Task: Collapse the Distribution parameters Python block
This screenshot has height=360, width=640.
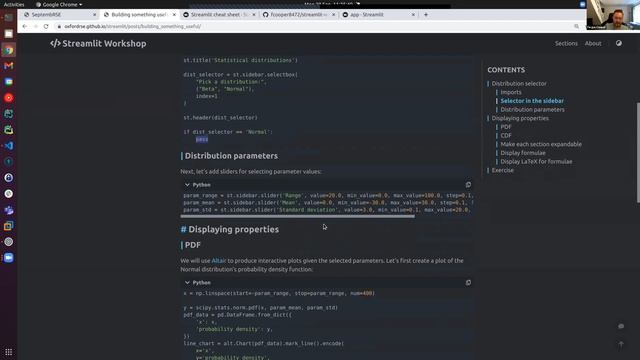Action: (x=187, y=185)
